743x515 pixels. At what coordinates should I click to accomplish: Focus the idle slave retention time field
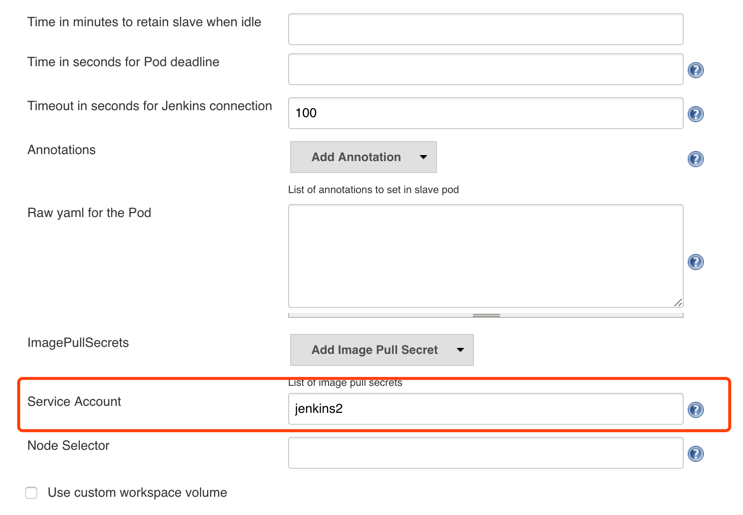tap(485, 29)
